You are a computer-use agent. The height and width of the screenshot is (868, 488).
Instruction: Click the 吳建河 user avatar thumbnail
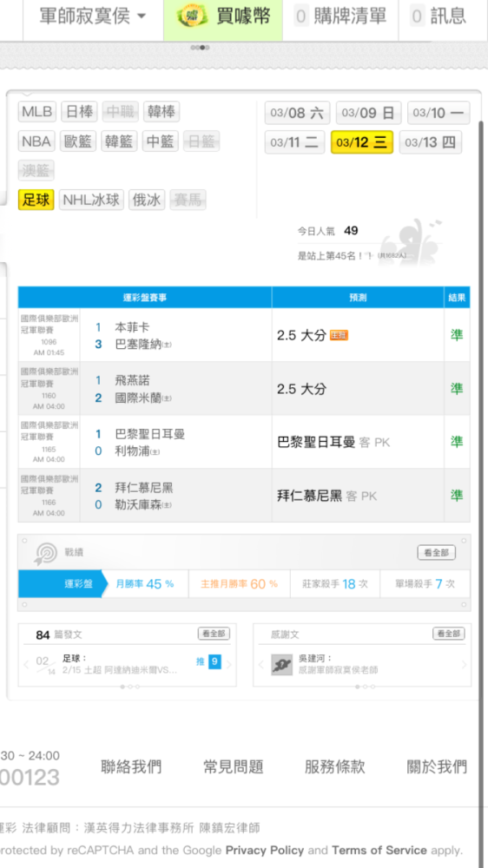pyautogui.click(x=282, y=664)
